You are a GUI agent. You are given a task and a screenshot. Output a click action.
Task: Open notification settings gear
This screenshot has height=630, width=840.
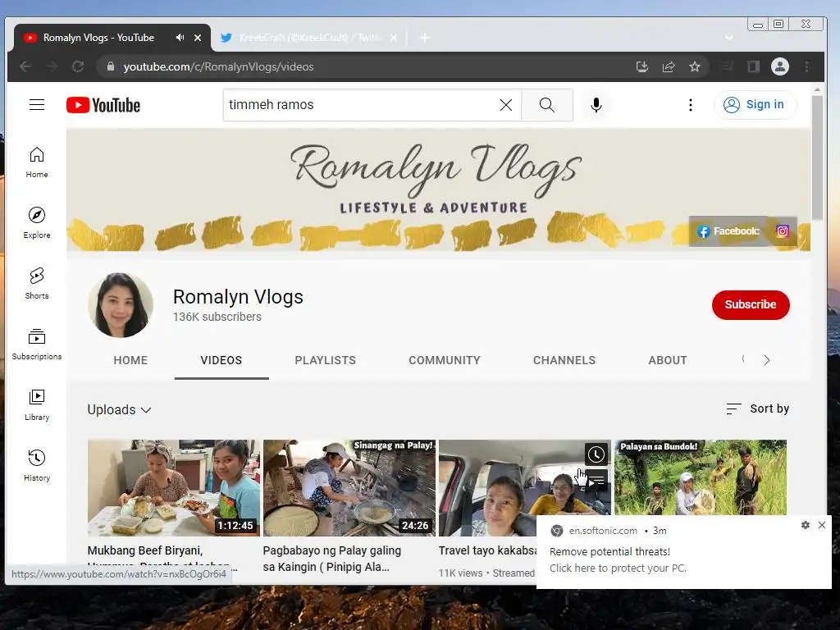click(x=806, y=525)
